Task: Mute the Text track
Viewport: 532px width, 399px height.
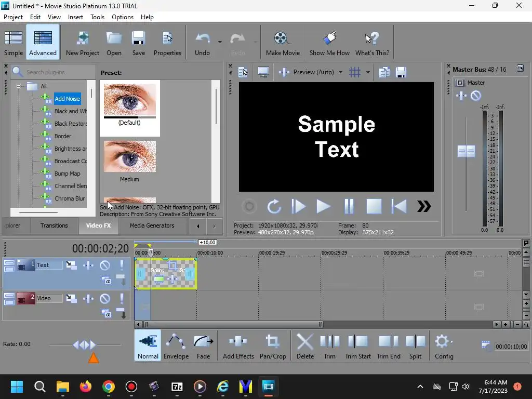Action: coord(105,265)
